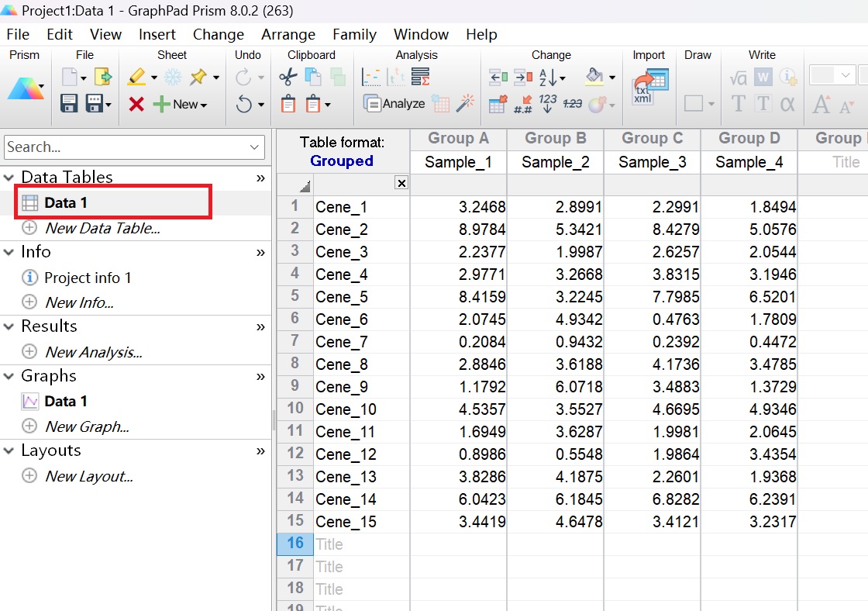Open the Family menu
Screen dimensions: 868x611
354,34
